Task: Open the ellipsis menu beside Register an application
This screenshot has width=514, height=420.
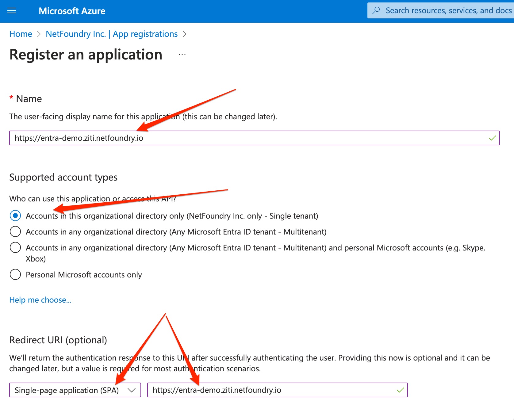Action: [x=182, y=55]
